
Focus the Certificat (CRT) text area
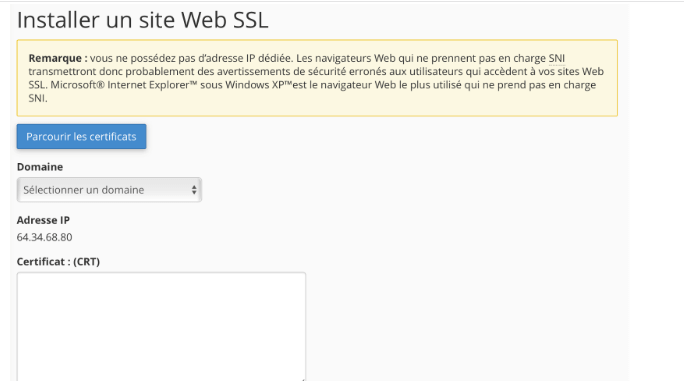click(x=161, y=326)
